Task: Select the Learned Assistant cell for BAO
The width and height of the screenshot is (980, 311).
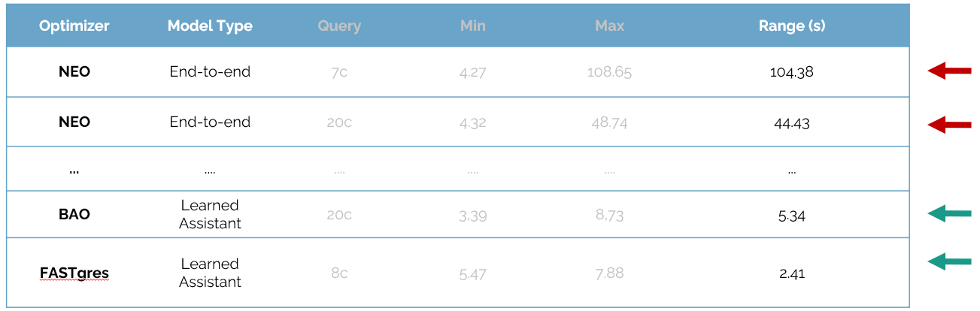Action: click(x=210, y=214)
